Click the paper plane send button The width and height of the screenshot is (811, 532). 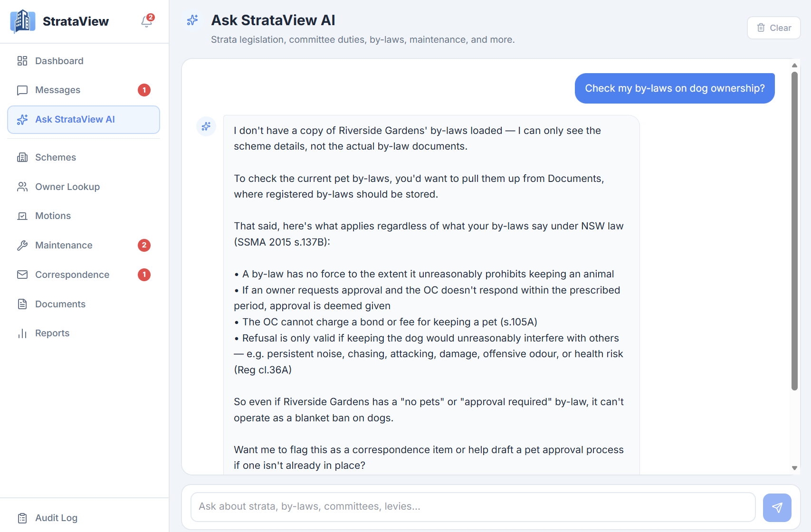click(x=777, y=508)
